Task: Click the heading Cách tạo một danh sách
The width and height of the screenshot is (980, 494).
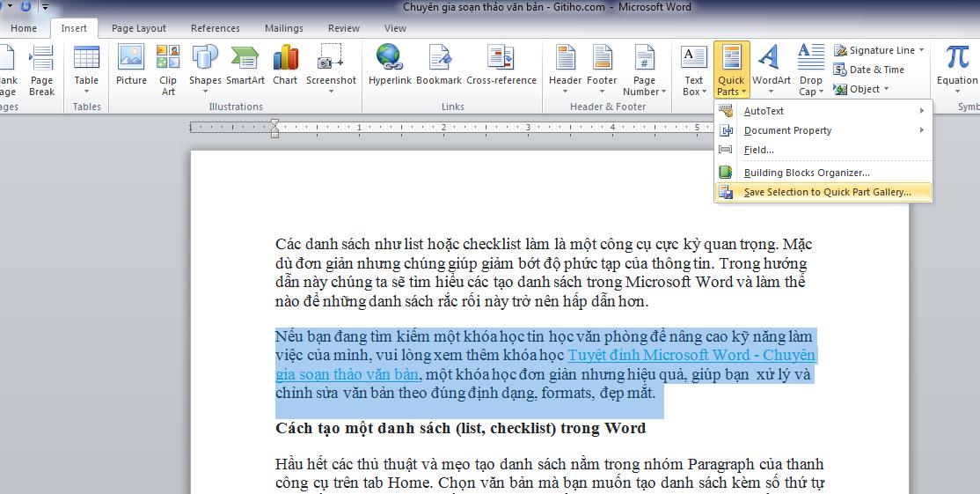Action: 461,428
